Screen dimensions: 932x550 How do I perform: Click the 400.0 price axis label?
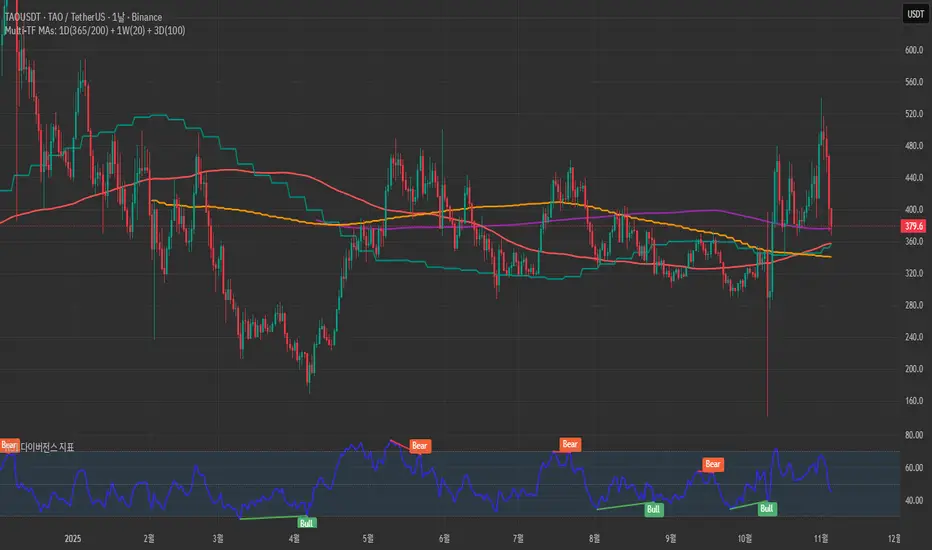click(914, 210)
